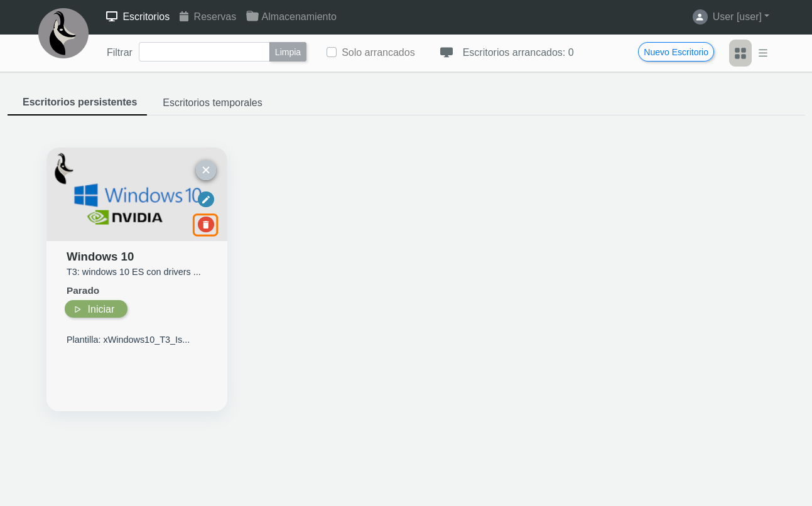Screen dimensions: 812x506
Task: Switch to Escritorios temporales tab
Action: pos(212,102)
